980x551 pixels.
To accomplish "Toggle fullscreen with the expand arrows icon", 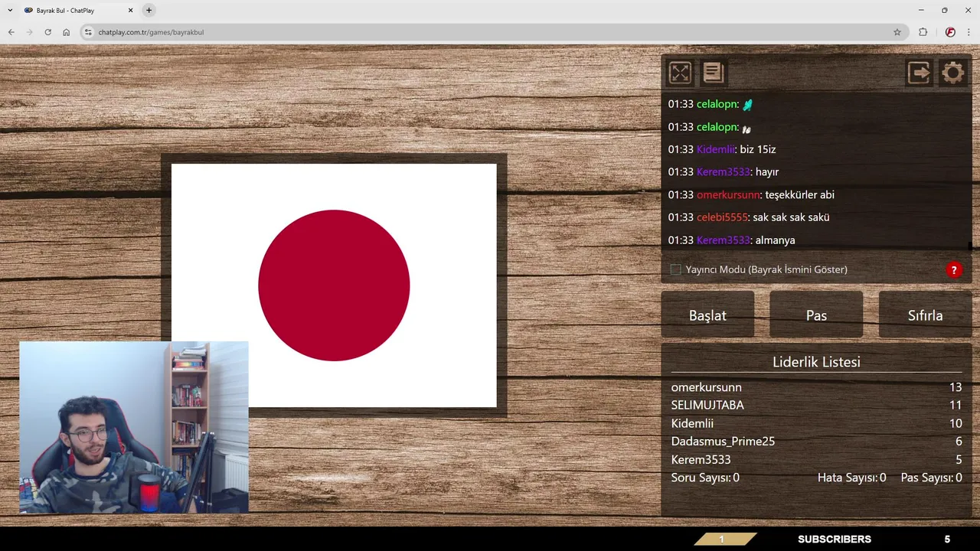I will [x=680, y=73].
